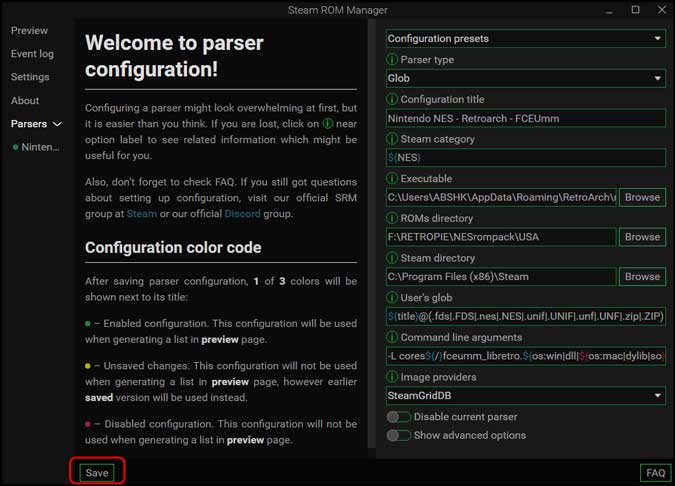Screen dimensions: 675x486
Task: Click the documentation panel scrollbar
Action: 372,235
